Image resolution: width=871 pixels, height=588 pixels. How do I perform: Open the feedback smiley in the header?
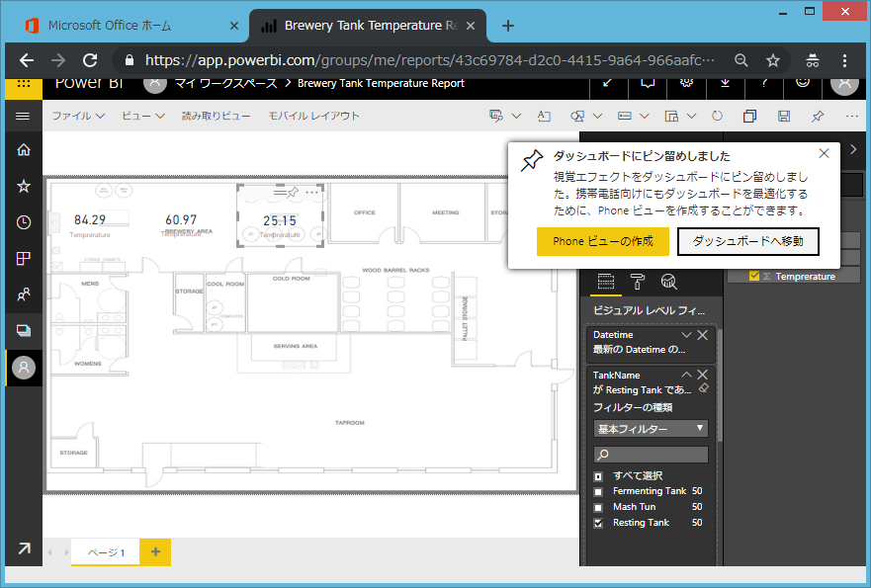point(803,84)
